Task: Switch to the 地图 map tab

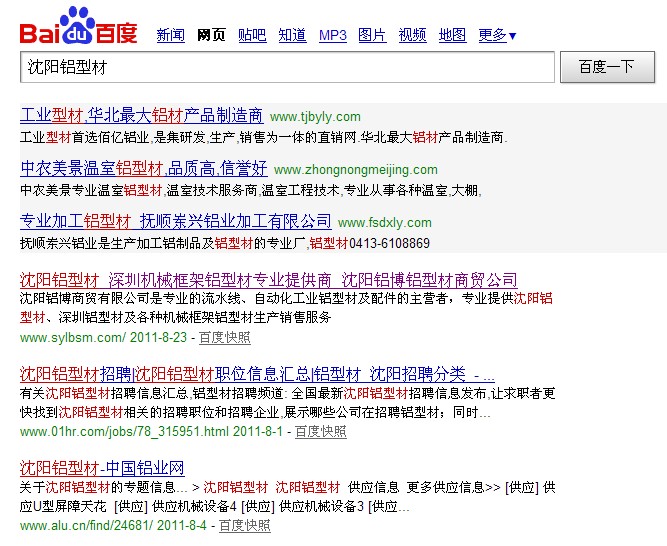Action: (452, 36)
